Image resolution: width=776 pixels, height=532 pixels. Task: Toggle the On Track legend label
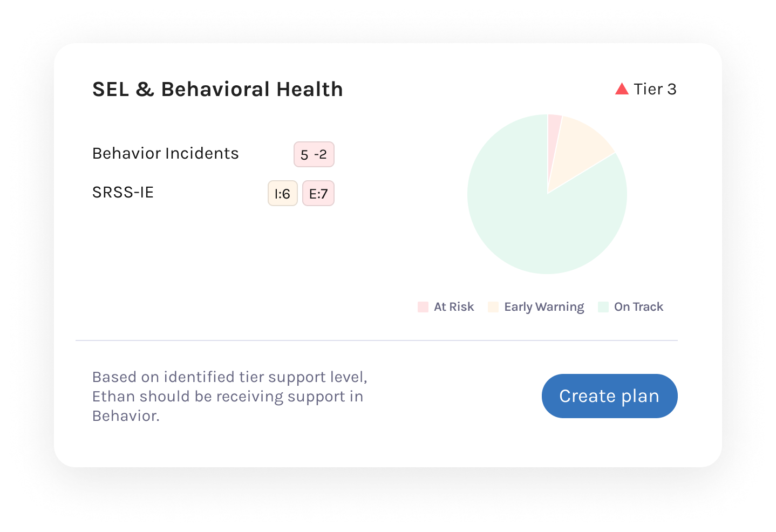coord(638,307)
